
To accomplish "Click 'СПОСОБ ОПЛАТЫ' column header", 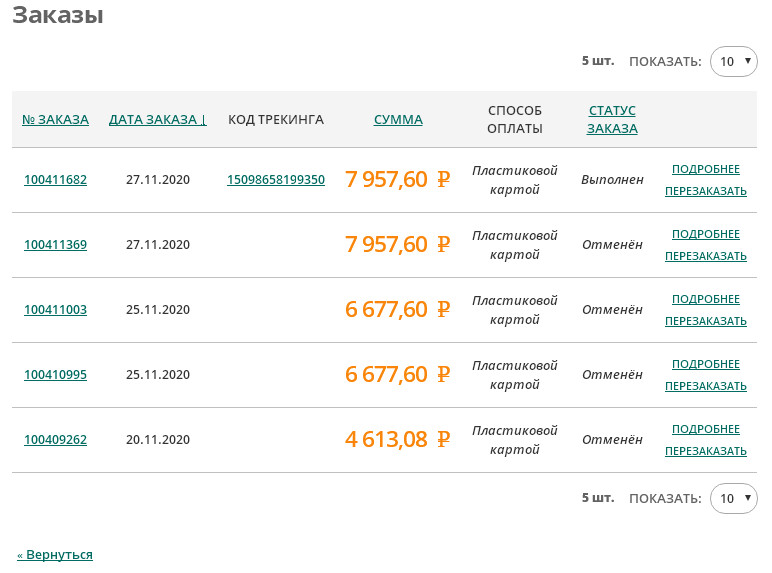I will pyautogui.click(x=515, y=120).
